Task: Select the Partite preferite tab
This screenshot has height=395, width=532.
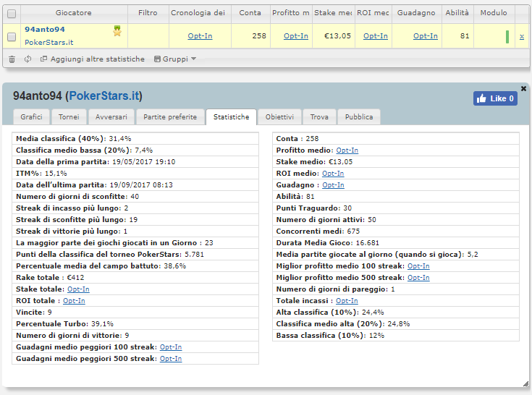Action: [x=170, y=117]
